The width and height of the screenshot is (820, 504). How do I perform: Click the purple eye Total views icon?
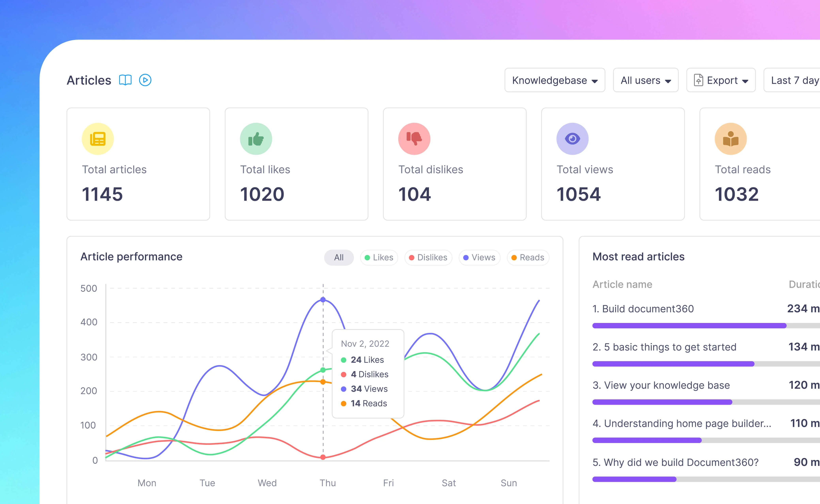573,139
